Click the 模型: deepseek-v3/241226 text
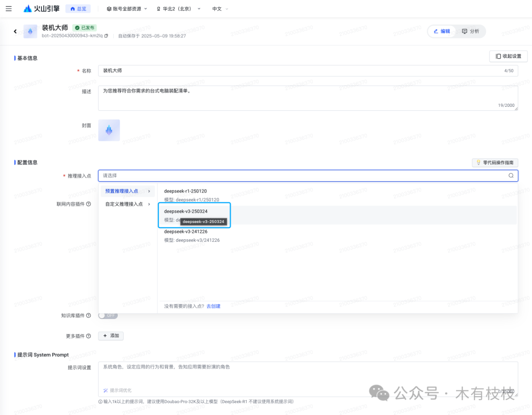 tap(192, 240)
